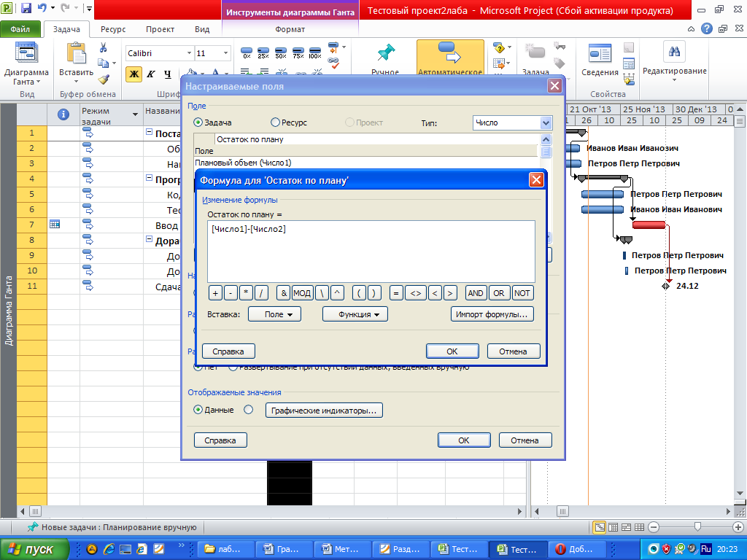
Task: Click the Автоматическое scheduling icon
Action: pos(449,52)
